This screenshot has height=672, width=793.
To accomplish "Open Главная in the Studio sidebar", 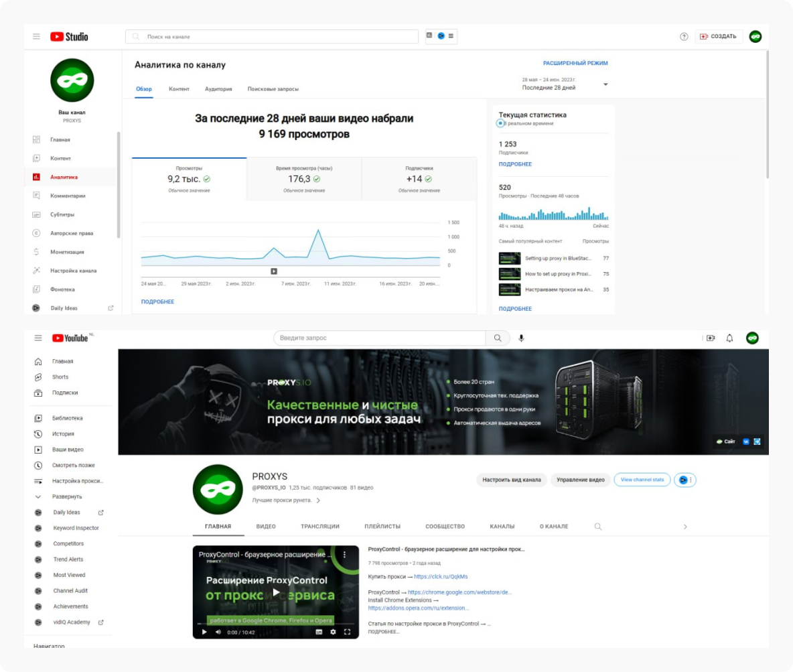I will 71,139.
